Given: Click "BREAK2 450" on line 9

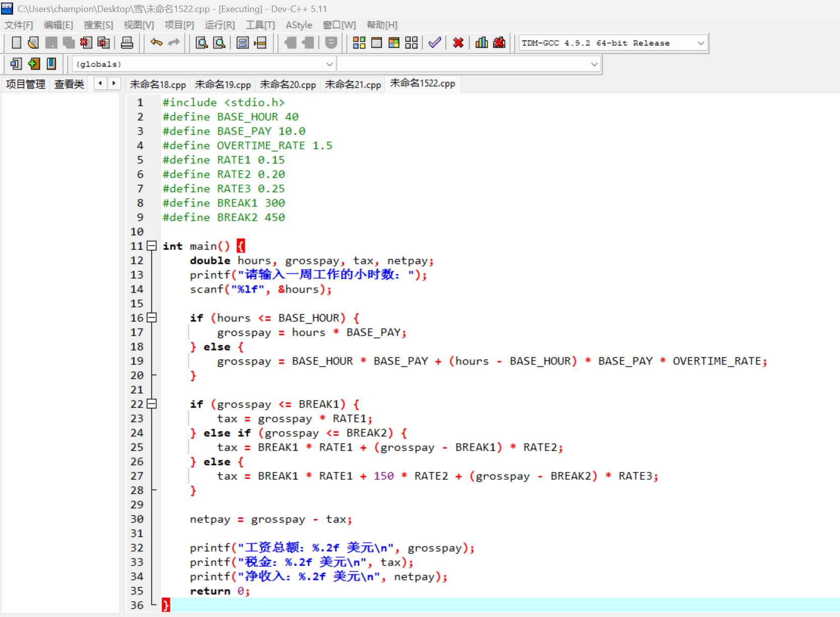Looking at the screenshot, I should click(x=251, y=217).
